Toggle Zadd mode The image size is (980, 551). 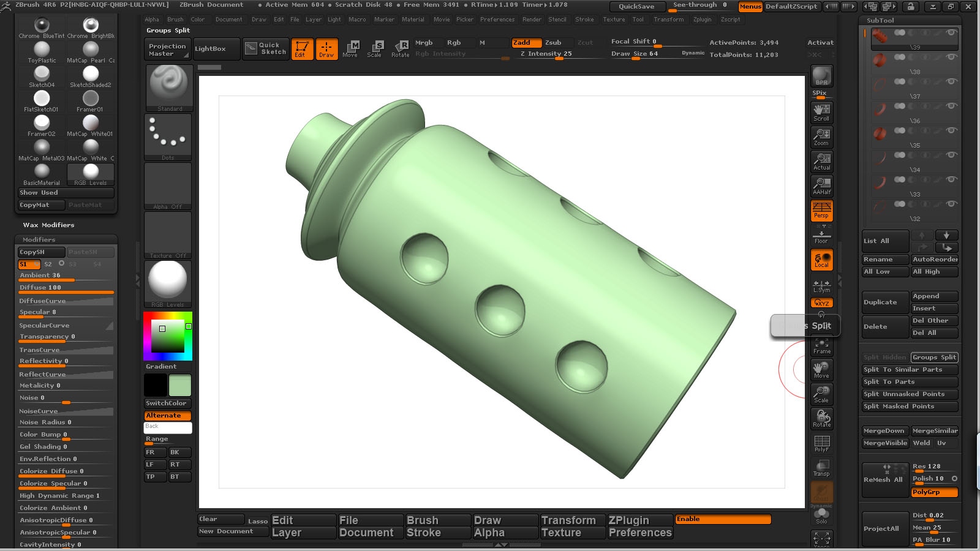coord(527,43)
